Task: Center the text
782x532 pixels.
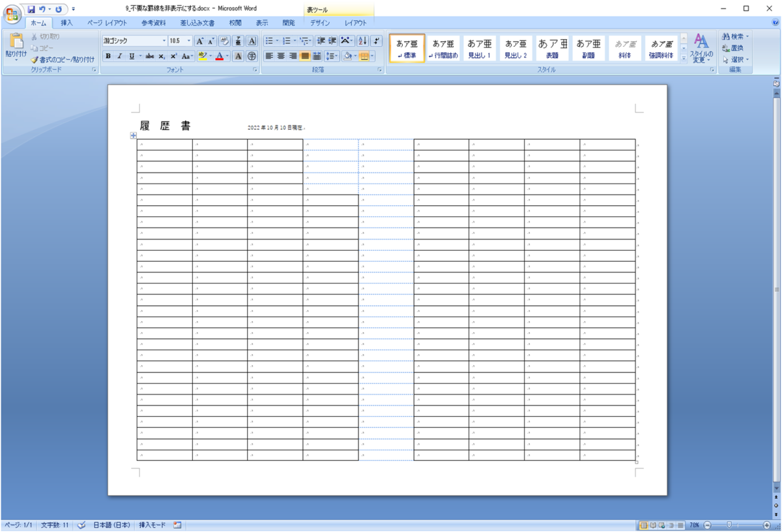Action: click(x=281, y=56)
